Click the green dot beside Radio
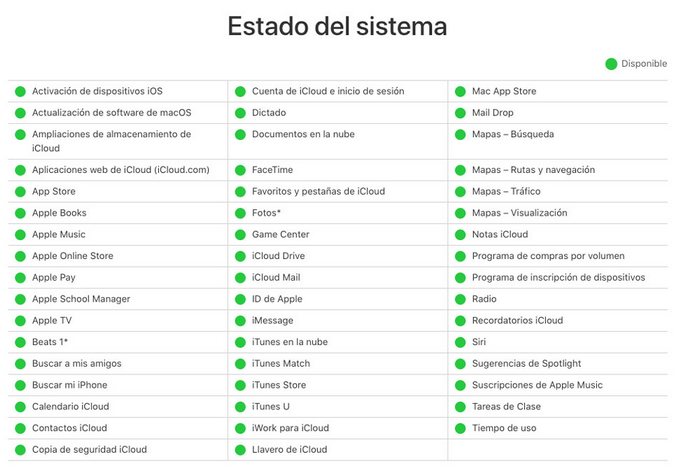The image size is (700, 471). coord(460,299)
